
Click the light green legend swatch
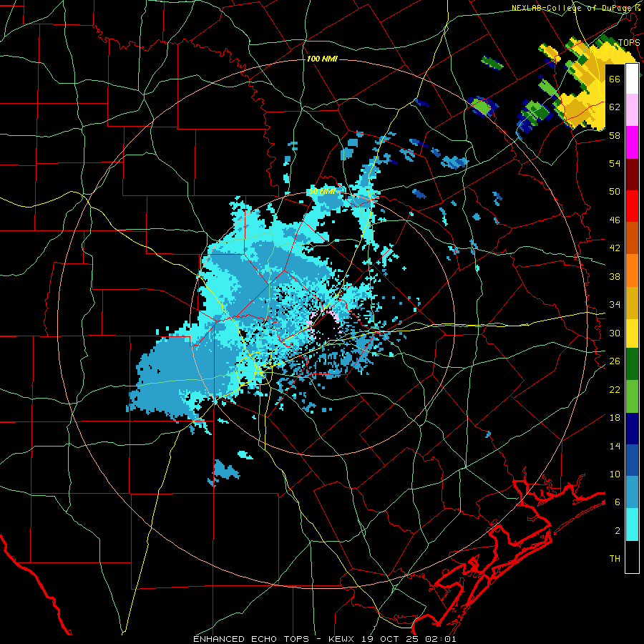632,396
